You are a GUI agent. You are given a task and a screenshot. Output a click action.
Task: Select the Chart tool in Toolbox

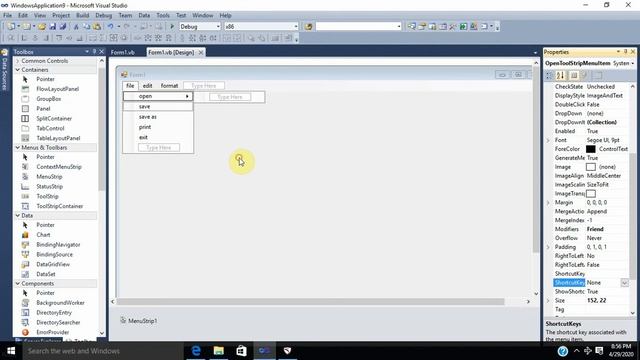coord(43,235)
